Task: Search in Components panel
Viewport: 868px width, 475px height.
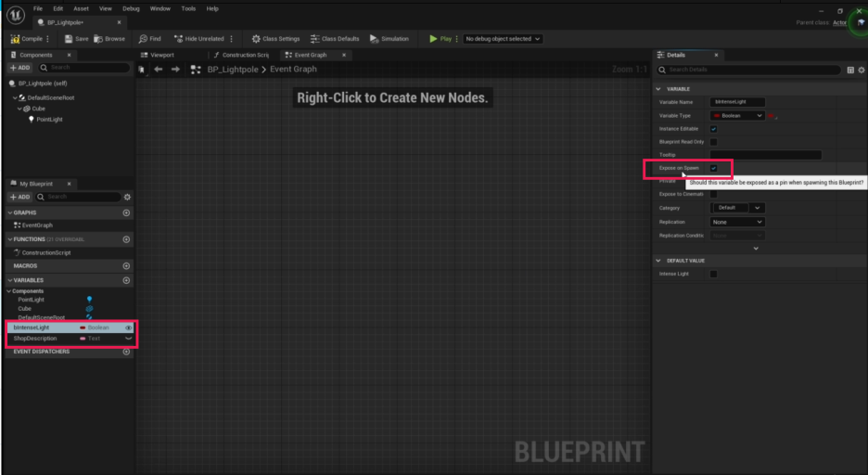Action: [84, 68]
